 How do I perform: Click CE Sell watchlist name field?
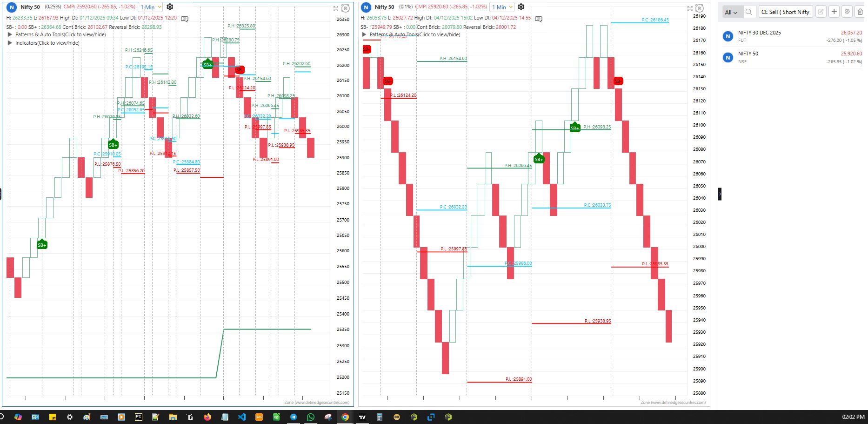785,12
